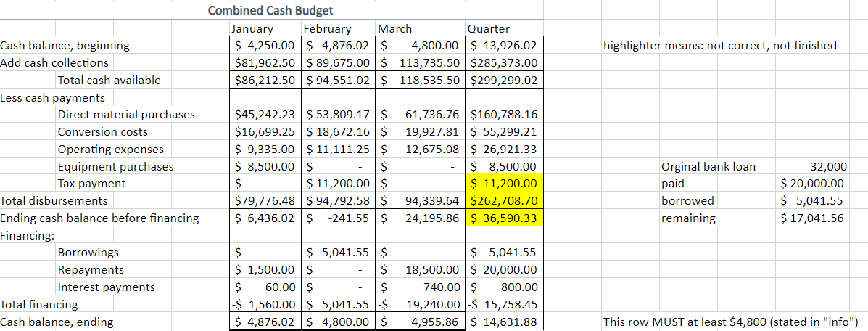Select the Repayments row label

click(91, 270)
